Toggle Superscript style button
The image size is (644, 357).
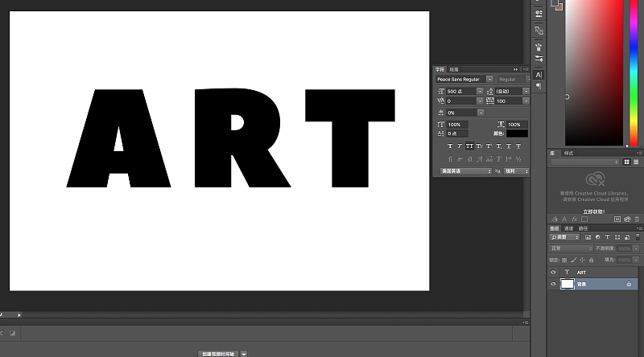tap(489, 146)
